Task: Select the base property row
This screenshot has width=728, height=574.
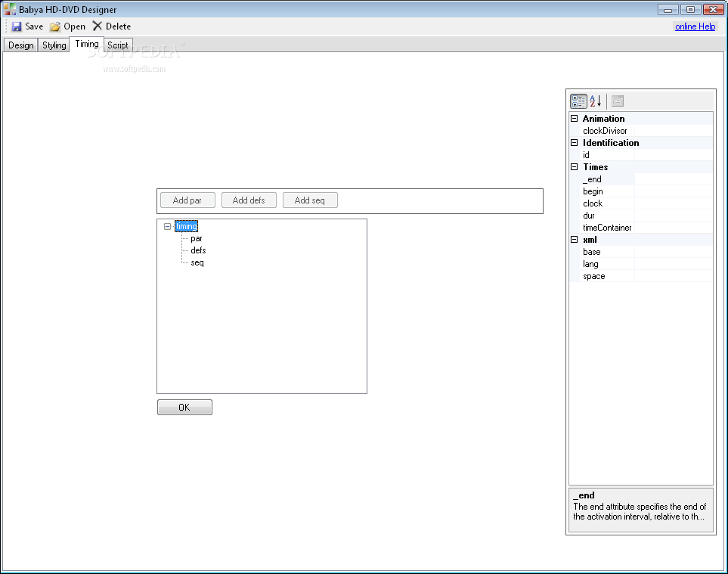Action: [x=641, y=252]
